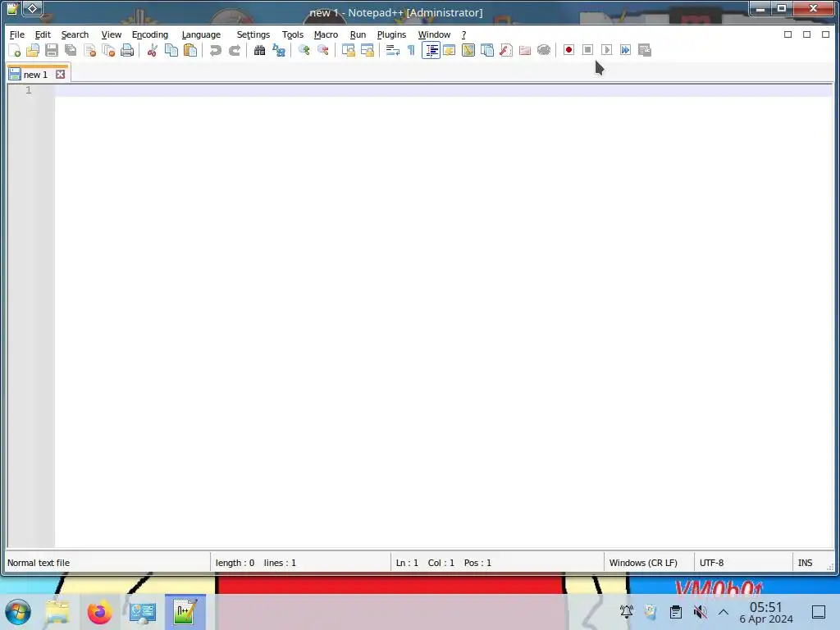Click 'Windows (CR LF)' in status bar
This screenshot has width=840, height=630.
point(643,563)
